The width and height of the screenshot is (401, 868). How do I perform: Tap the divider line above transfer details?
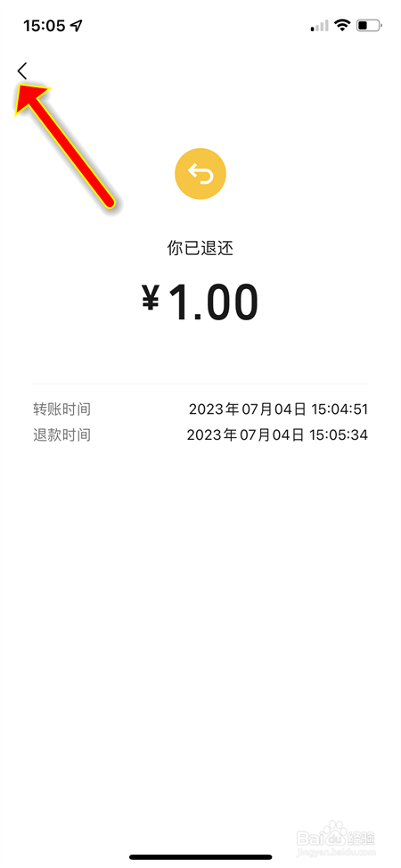tap(200, 384)
